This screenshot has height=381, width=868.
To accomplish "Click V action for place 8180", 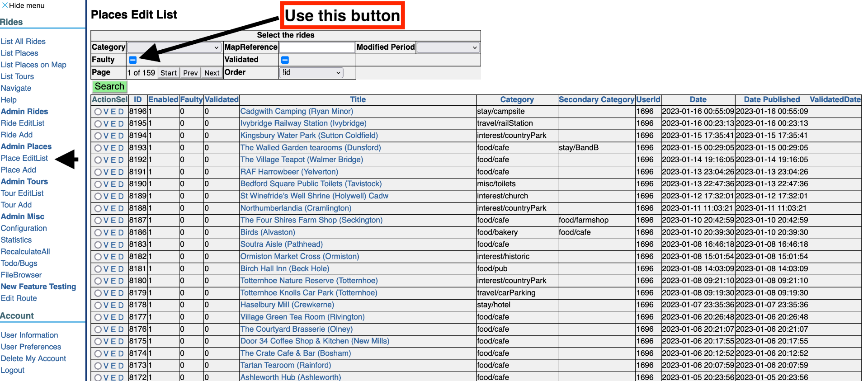I will 106,281.
